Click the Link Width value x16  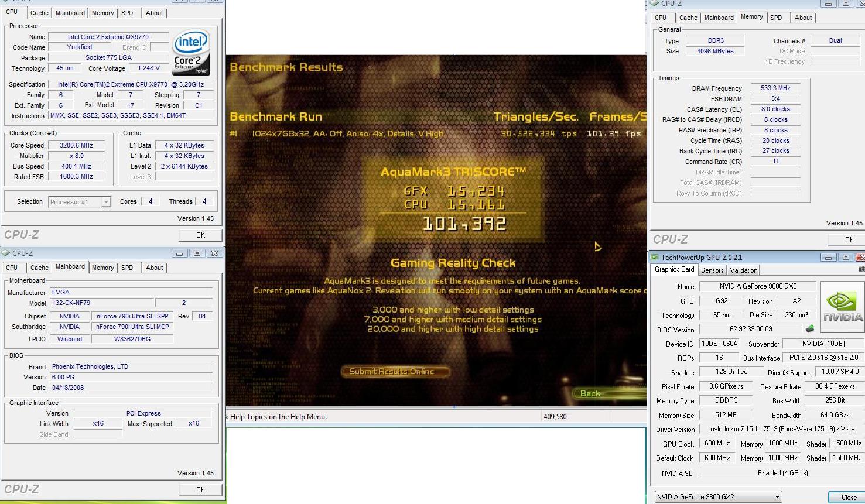[98, 424]
